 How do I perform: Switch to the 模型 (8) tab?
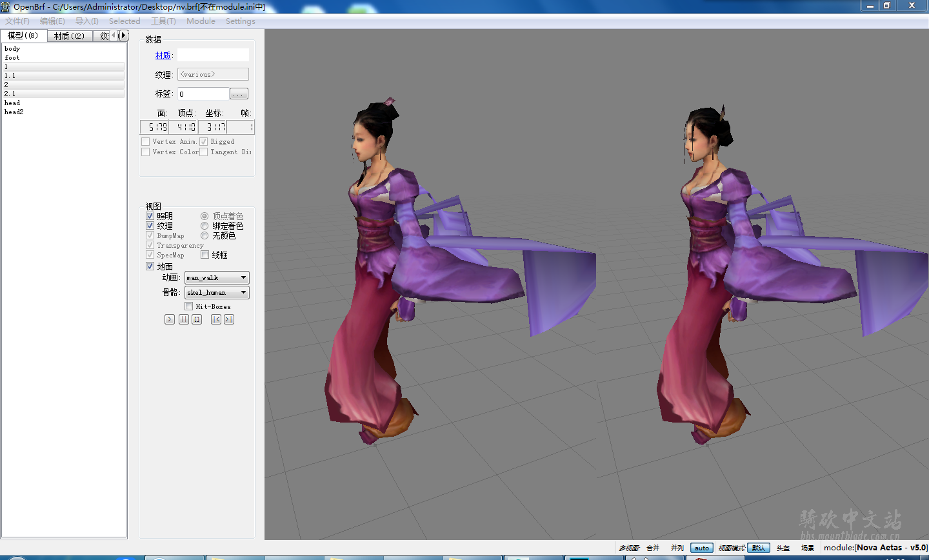click(23, 35)
